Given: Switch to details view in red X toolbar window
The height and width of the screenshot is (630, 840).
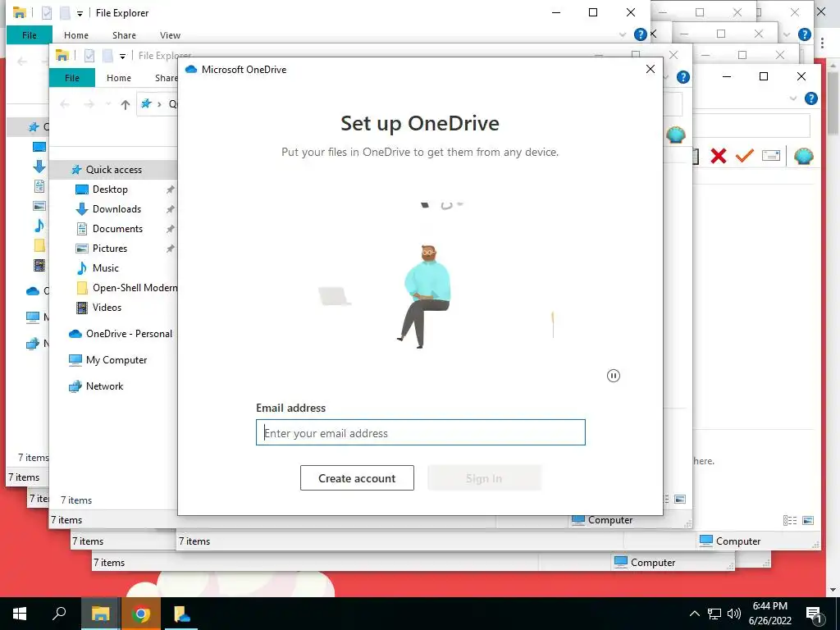Looking at the screenshot, I should click(790, 521).
